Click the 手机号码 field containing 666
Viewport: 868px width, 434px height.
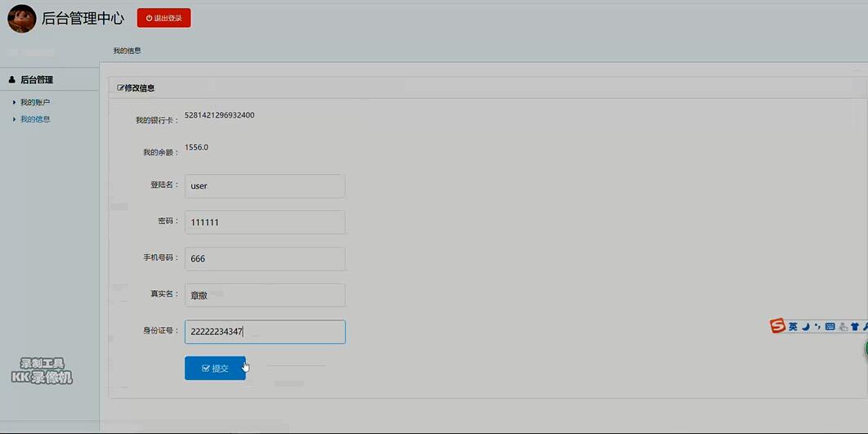[x=265, y=258]
